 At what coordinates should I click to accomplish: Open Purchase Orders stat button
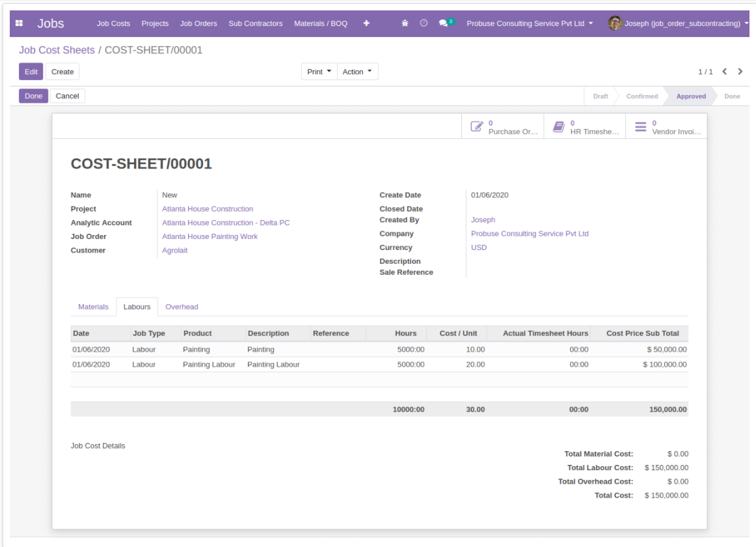click(505, 127)
